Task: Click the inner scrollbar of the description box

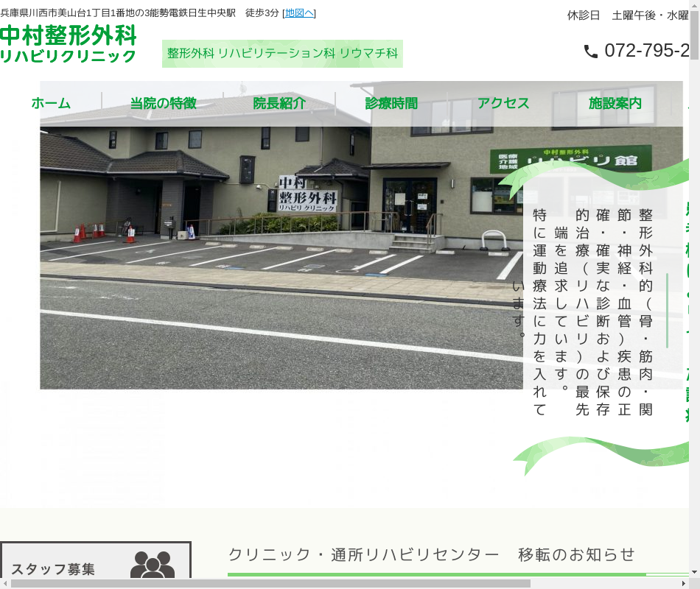Action: [667, 311]
